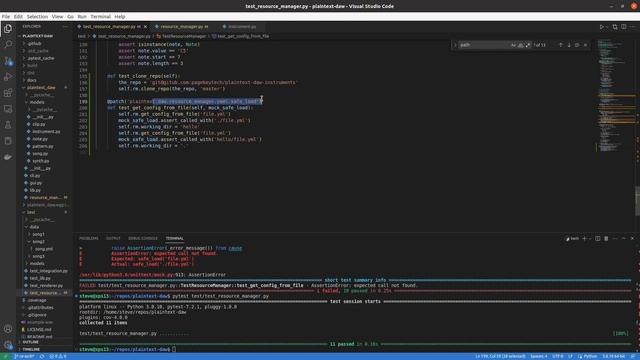
Task: Open the Remote Explorer view
Action: [8, 109]
